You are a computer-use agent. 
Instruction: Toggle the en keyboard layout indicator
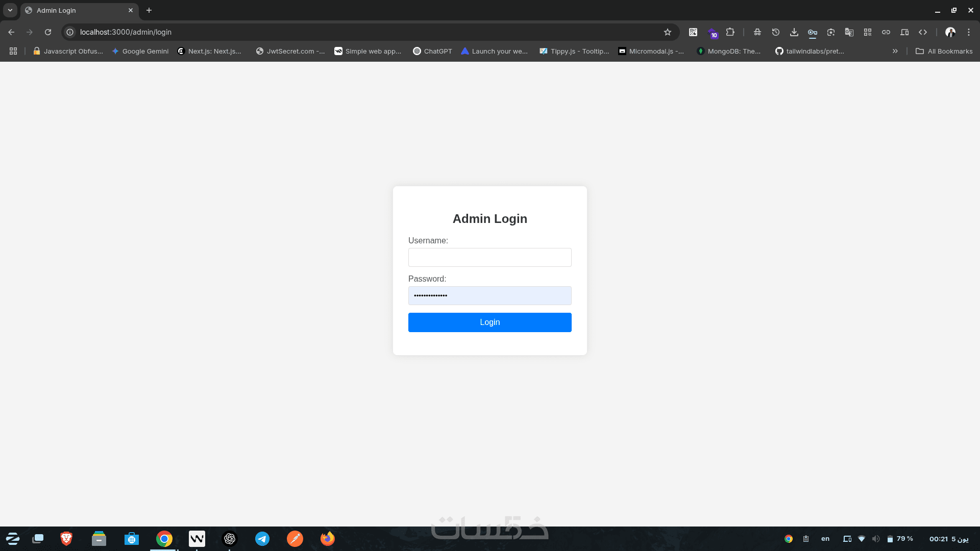pyautogui.click(x=825, y=539)
